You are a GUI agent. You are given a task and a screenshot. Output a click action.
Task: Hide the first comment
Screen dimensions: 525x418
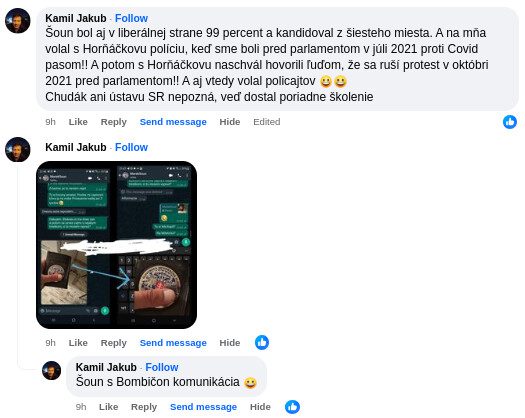click(x=230, y=122)
